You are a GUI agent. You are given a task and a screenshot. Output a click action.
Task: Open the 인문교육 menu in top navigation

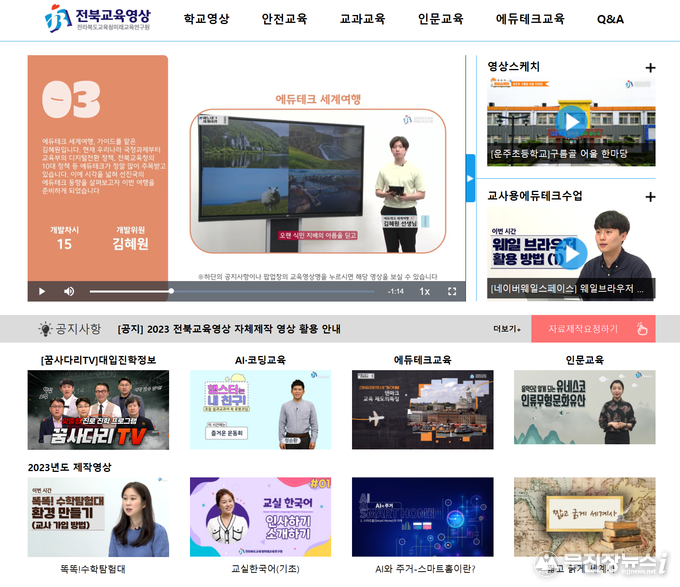[x=441, y=19]
